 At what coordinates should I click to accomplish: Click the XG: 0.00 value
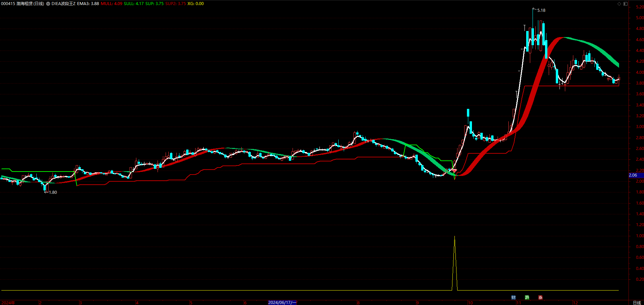[196, 4]
